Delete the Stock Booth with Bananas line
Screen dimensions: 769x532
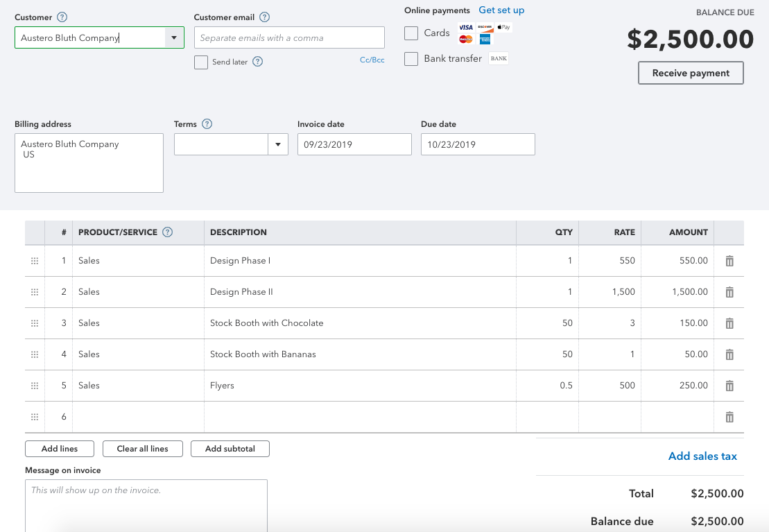tap(729, 354)
